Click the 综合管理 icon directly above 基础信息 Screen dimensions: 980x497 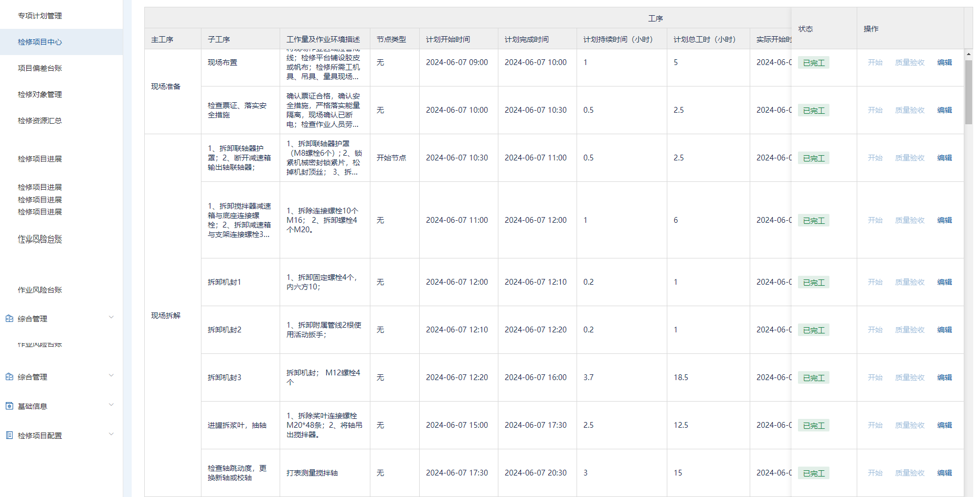point(9,376)
